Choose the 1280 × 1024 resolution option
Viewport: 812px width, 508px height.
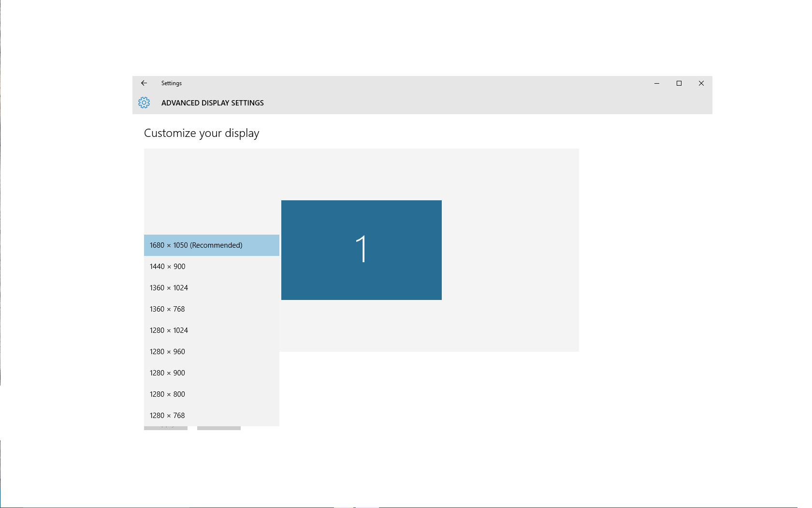click(x=212, y=330)
